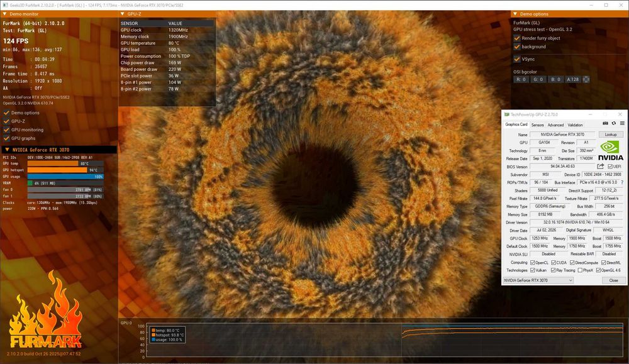Toggle GPU monitoring checkbox
Image resolution: width=629 pixels, height=364 pixels.
point(6,130)
